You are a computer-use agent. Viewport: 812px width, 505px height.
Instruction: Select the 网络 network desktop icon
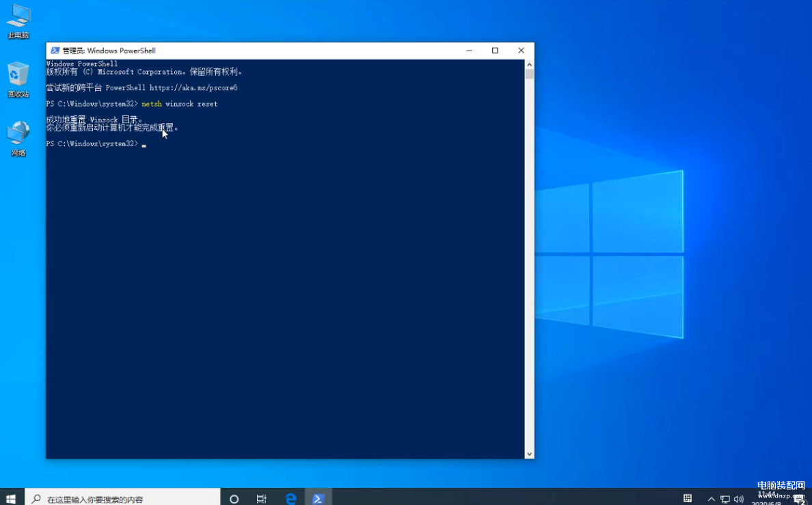[18, 139]
